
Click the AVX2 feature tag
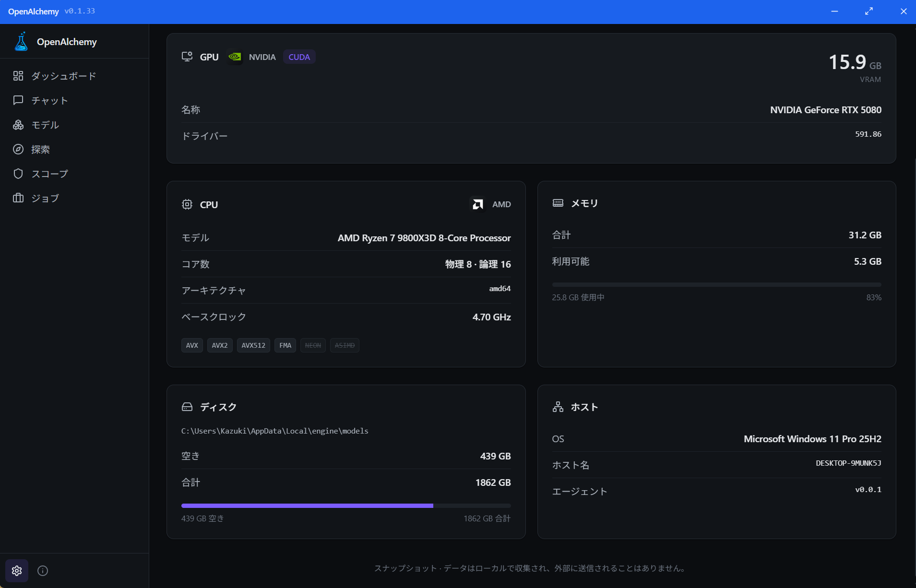[220, 345]
